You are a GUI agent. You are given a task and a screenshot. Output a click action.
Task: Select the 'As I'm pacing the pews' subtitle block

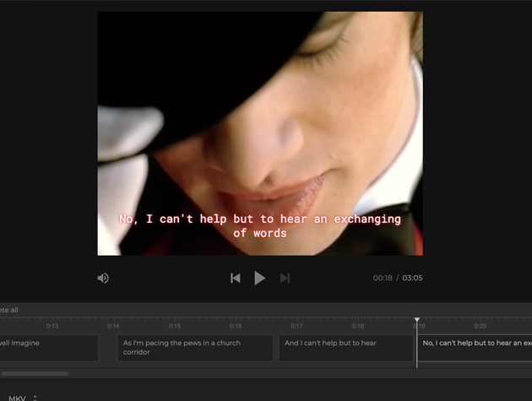pos(195,348)
